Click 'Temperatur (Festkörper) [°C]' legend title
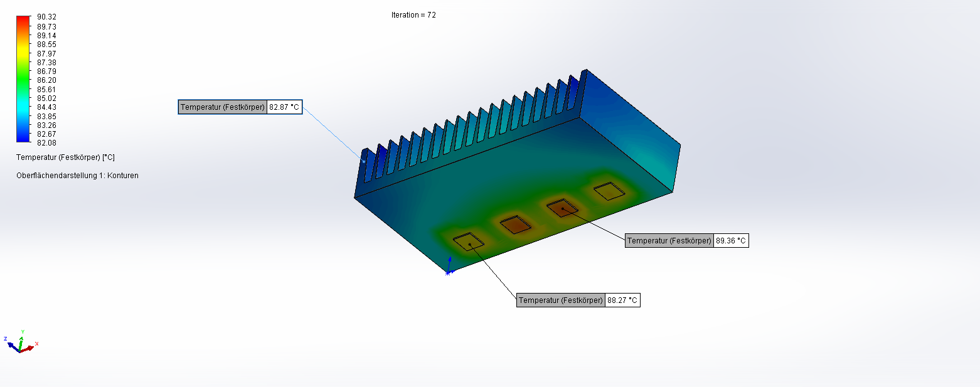This screenshot has width=980, height=387. tap(65, 157)
